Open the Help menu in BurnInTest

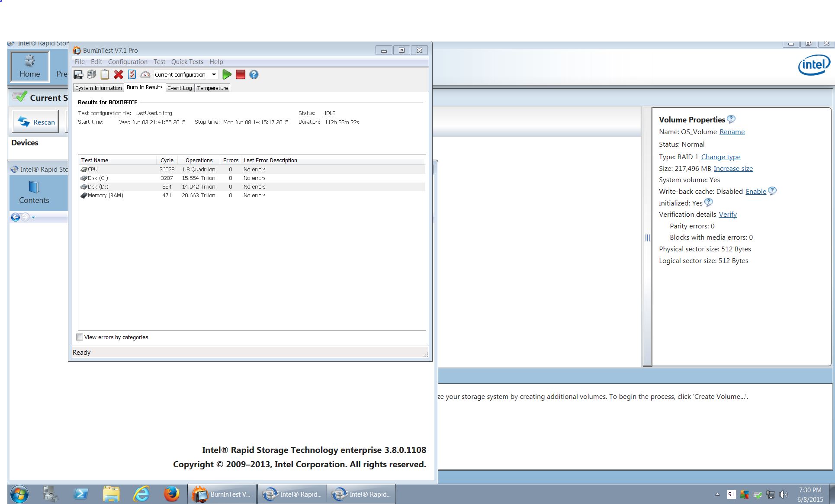(216, 62)
